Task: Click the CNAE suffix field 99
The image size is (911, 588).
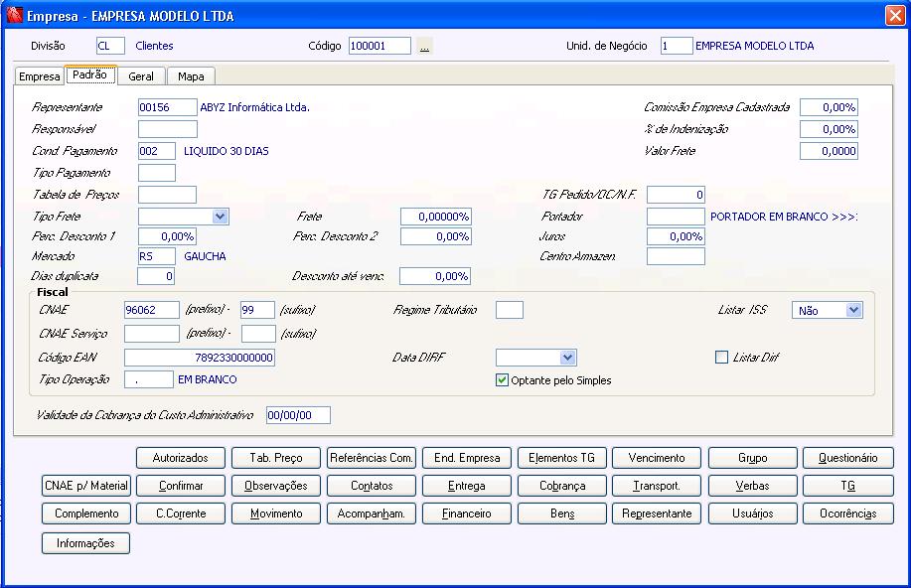Action: coord(258,310)
